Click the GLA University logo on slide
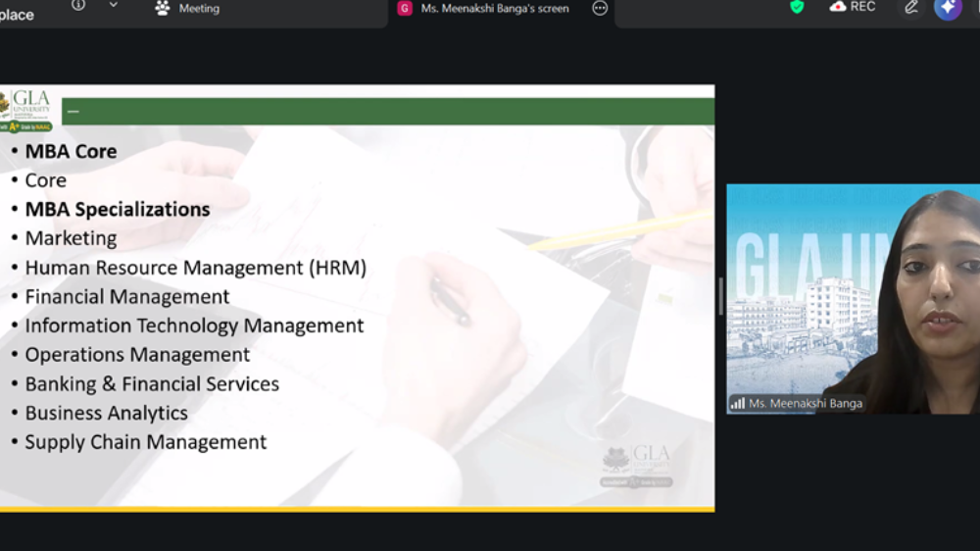This screenshot has height=551, width=980. [x=25, y=110]
